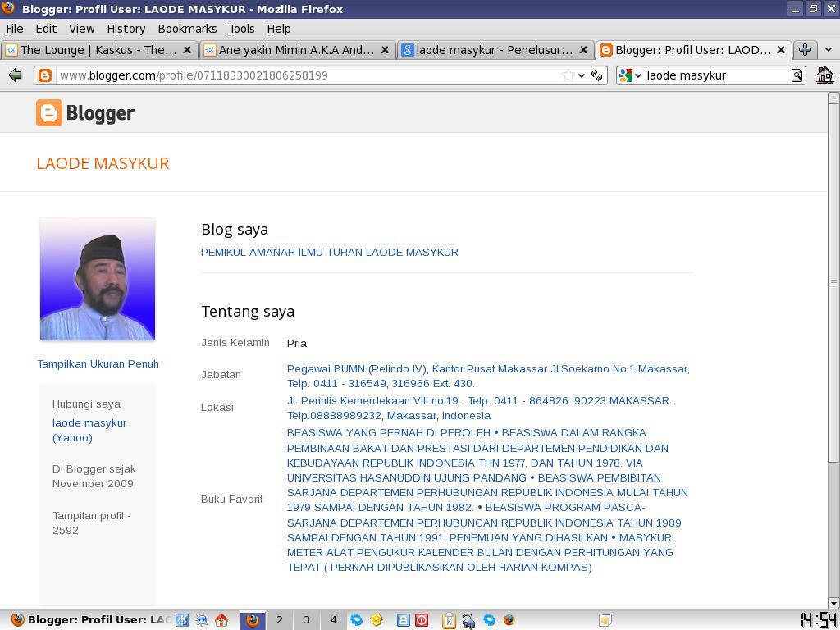840x630 pixels.
Task: Open blog PEMIKUL AMANAH ILMU TUHAN LAODE MASYKUR
Action: [330, 253]
